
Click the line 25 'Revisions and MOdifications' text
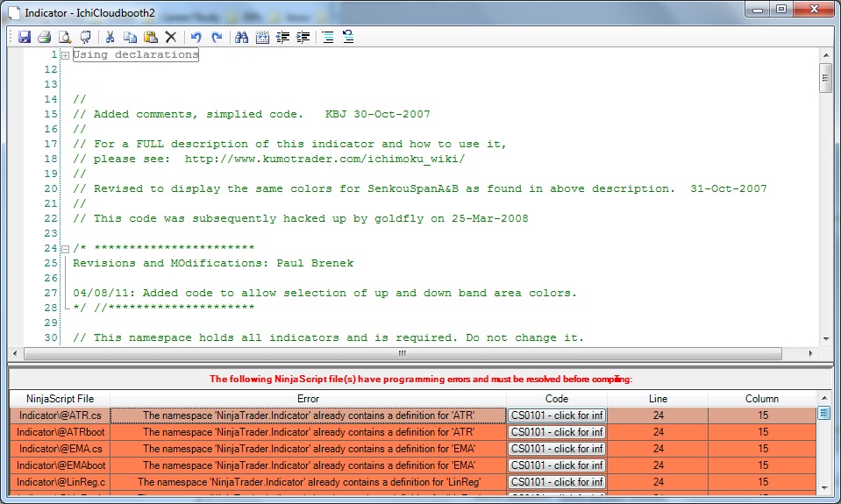(x=213, y=263)
